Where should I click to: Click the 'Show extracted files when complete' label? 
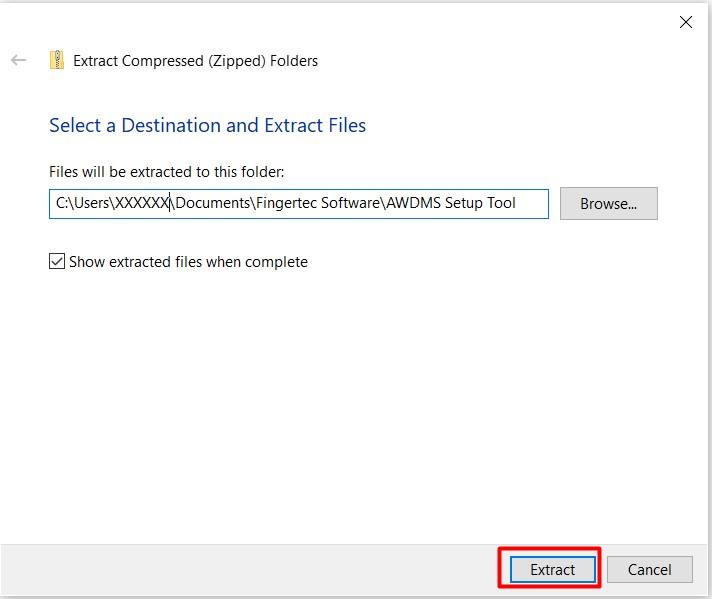188,262
